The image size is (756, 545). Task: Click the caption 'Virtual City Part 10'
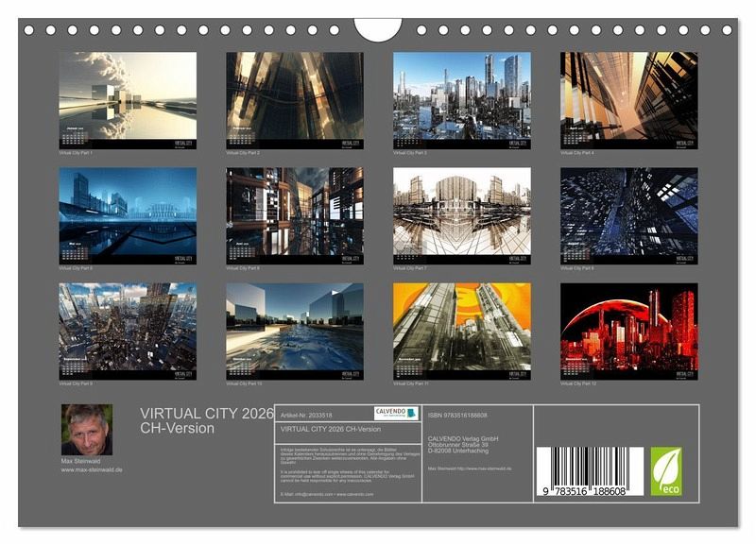(x=244, y=384)
